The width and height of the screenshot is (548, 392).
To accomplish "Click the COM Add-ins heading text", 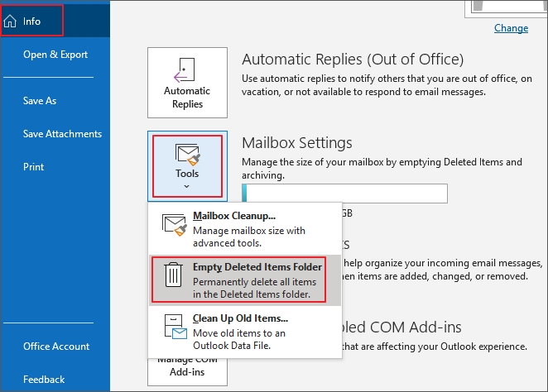I will click(x=401, y=327).
